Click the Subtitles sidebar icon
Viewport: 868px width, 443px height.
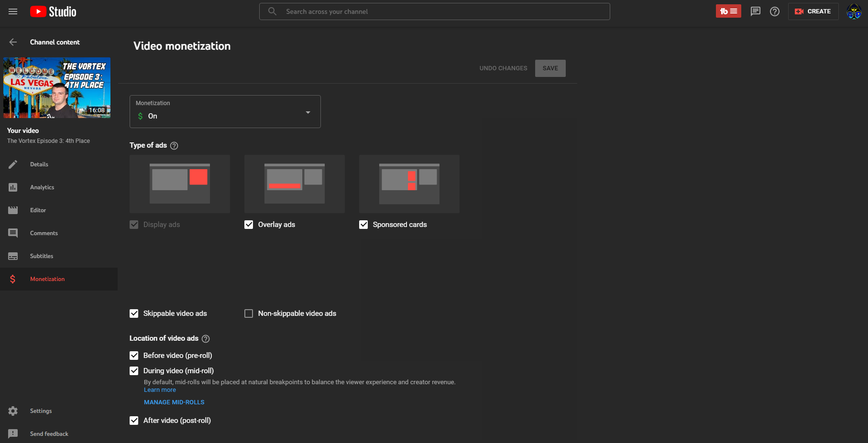pos(13,256)
